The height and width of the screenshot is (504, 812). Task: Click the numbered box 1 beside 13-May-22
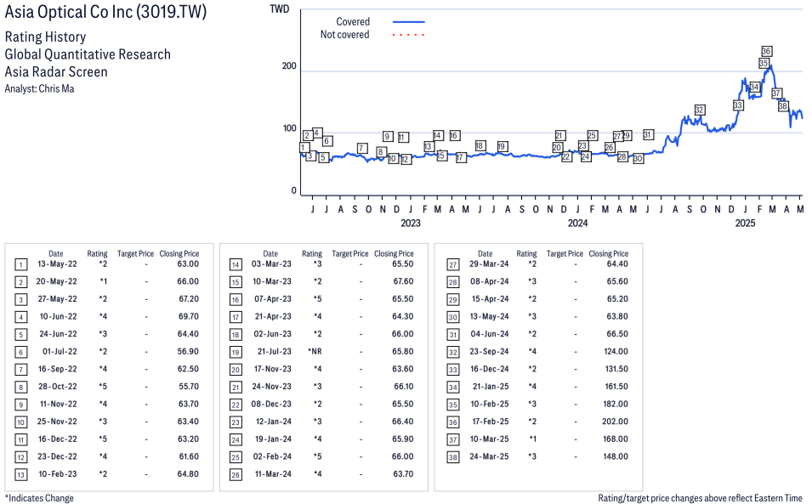pos(20,265)
